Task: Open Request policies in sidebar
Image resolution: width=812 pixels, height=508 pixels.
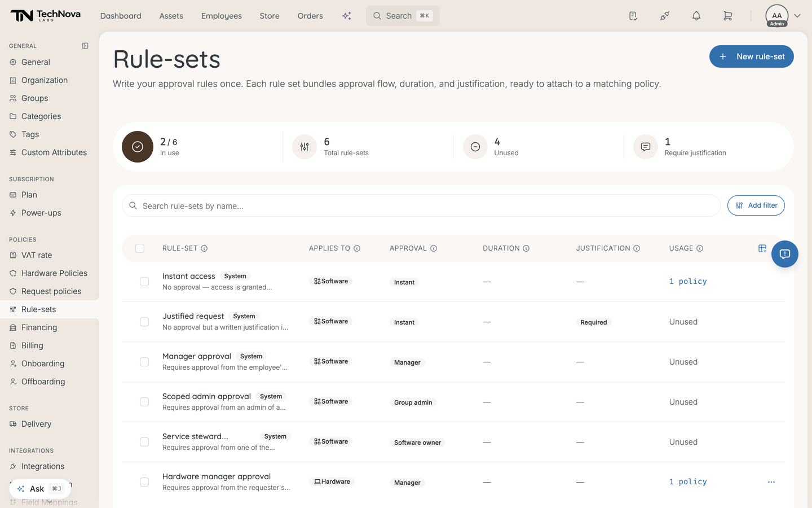Action: pos(50,291)
